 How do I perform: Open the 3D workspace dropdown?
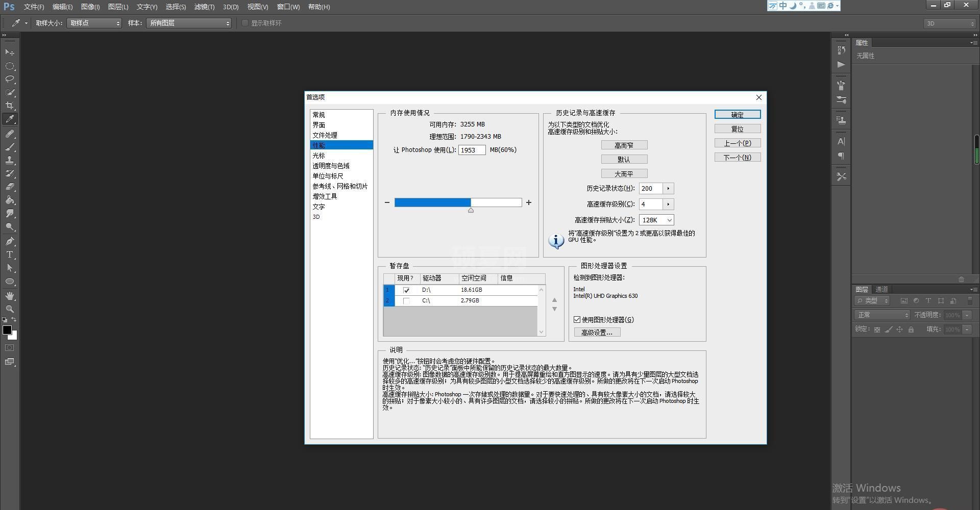tap(949, 23)
